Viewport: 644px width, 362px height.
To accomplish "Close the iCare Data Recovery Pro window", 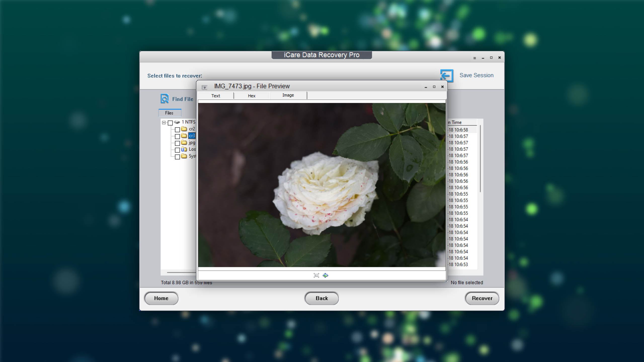I will (x=500, y=58).
